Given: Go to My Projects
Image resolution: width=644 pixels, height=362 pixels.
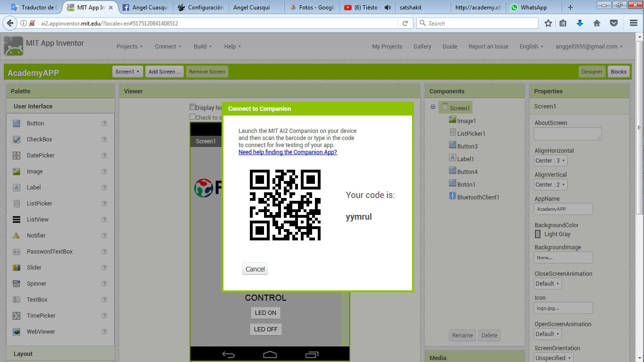Looking at the screenshot, I should pos(387,47).
